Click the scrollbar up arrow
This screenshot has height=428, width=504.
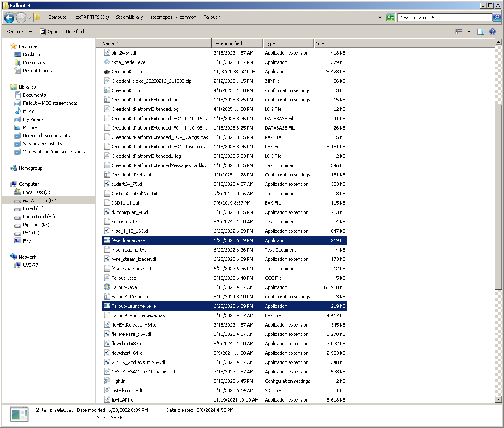coord(498,42)
